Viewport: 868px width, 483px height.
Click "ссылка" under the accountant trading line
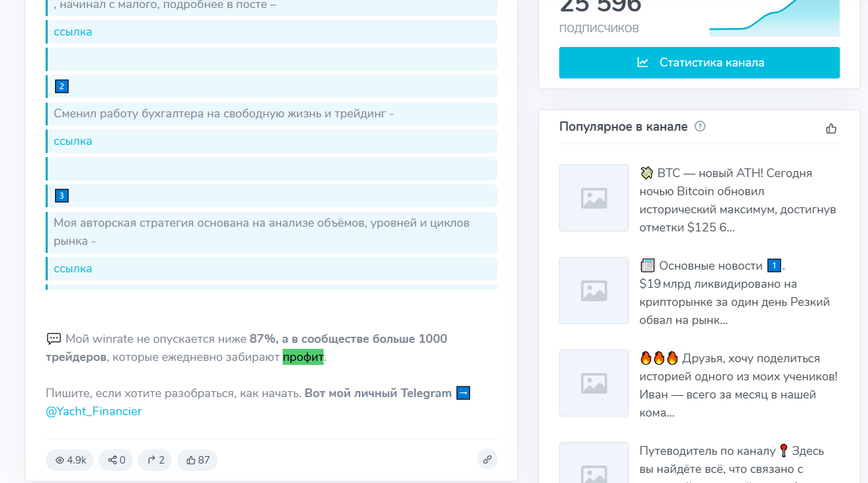73,141
